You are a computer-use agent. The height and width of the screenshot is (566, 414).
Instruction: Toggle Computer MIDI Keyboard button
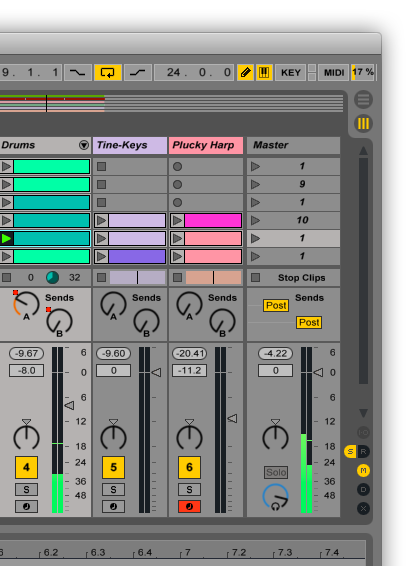tap(264, 73)
